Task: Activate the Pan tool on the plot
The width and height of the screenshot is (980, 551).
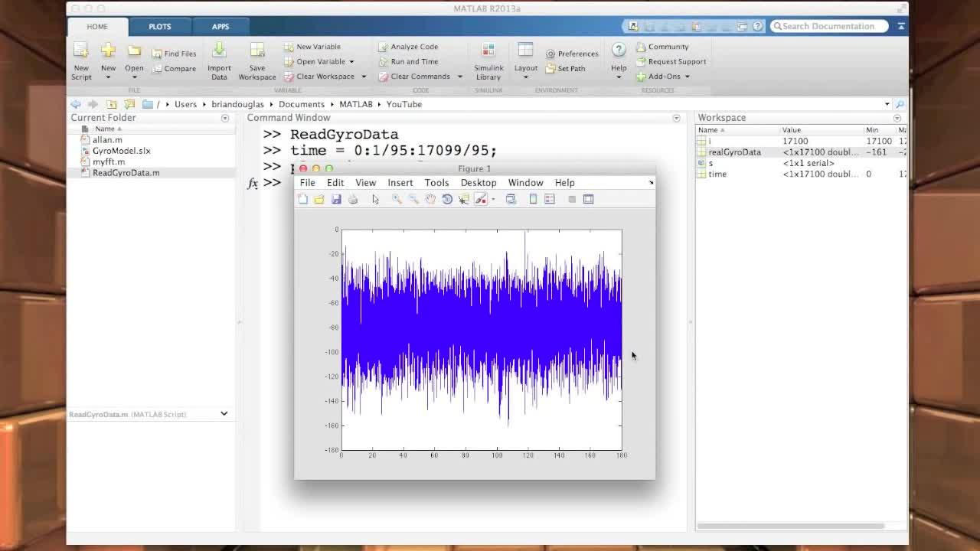Action: (x=430, y=199)
